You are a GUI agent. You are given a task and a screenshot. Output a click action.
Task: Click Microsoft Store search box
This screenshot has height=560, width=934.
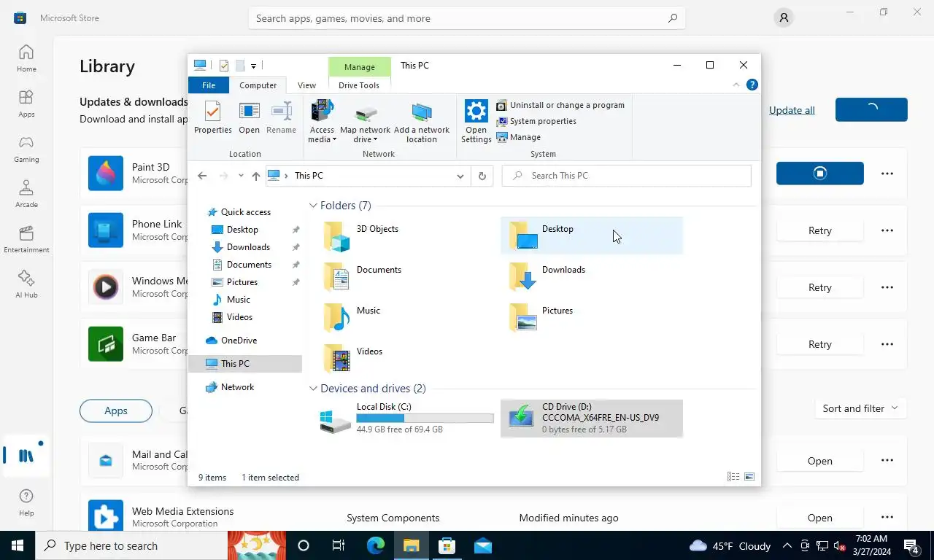coord(467,18)
